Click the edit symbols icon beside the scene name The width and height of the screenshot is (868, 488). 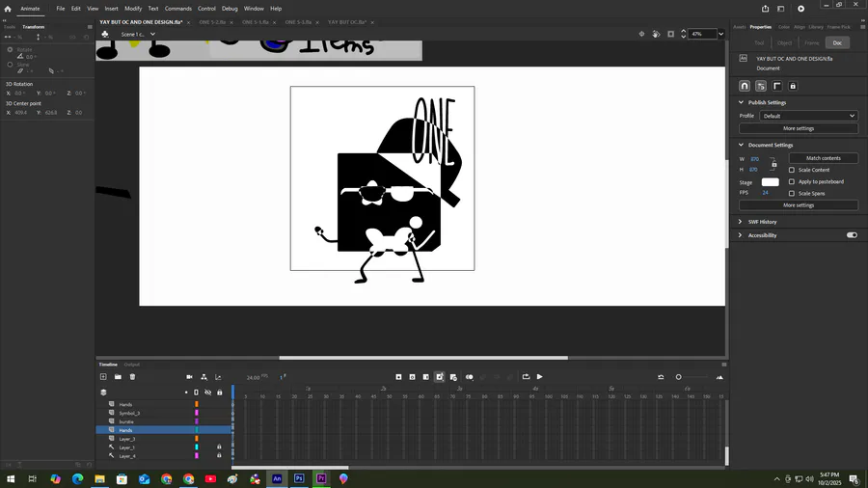(105, 34)
